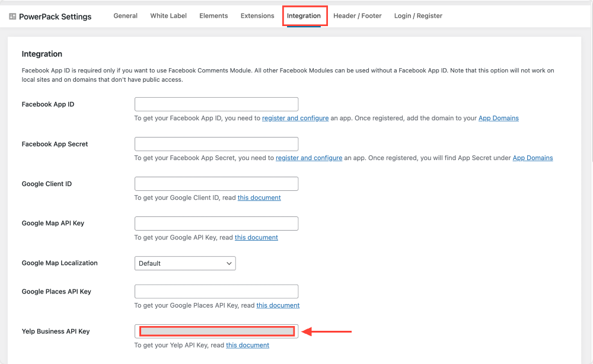Click the Google Places API Key label
Screen dimensions: 593x364
pyautogui.click(x=56, y=292)
